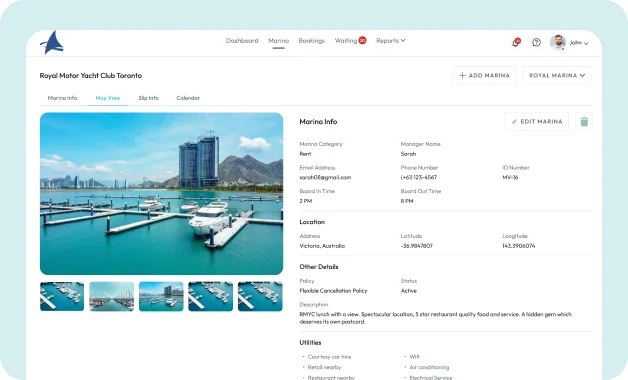Click the Active status value

(x=409, y=291)
